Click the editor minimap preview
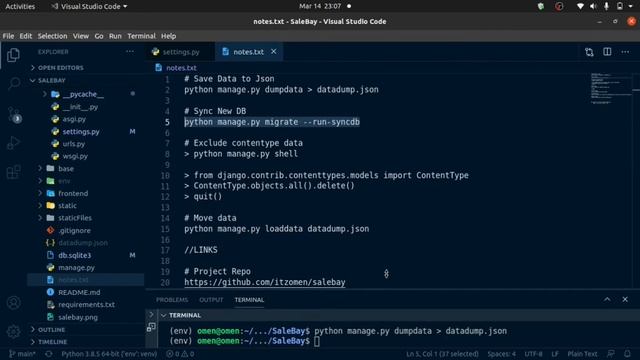This screenshot has height=360, width=640. pyautogui.click(x=611, y=88)
